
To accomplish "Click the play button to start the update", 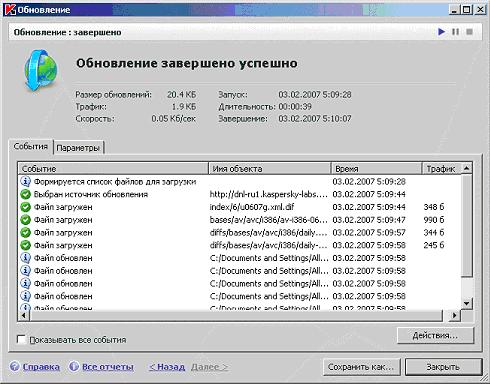I will pyautogui.click(x=441, y=32).
